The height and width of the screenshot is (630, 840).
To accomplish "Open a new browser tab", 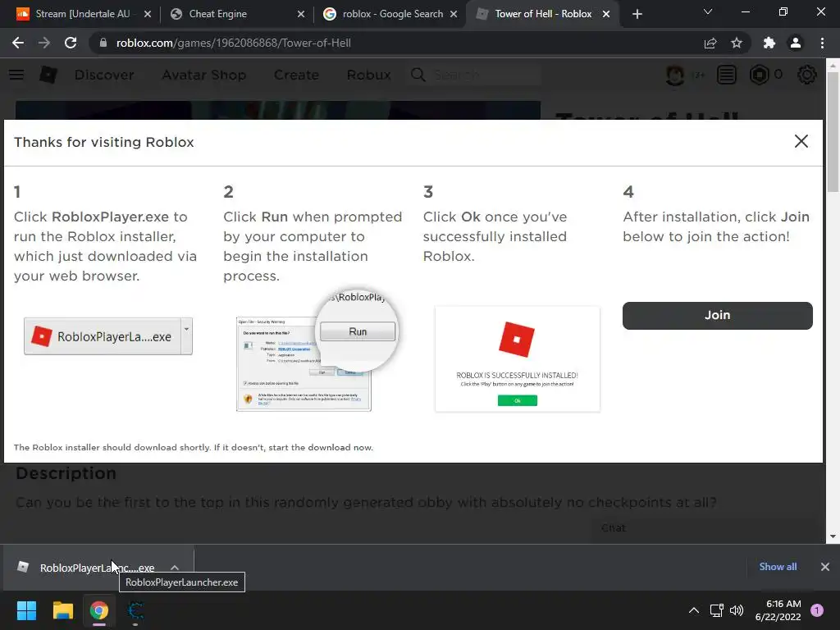I will click(x=637, y=14).
